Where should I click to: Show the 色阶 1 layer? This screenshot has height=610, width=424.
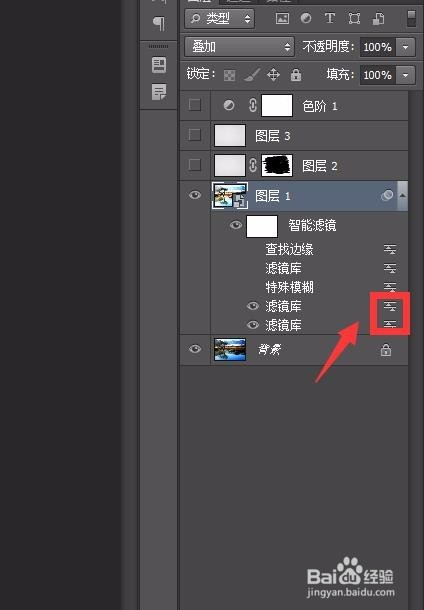[194, 105]
